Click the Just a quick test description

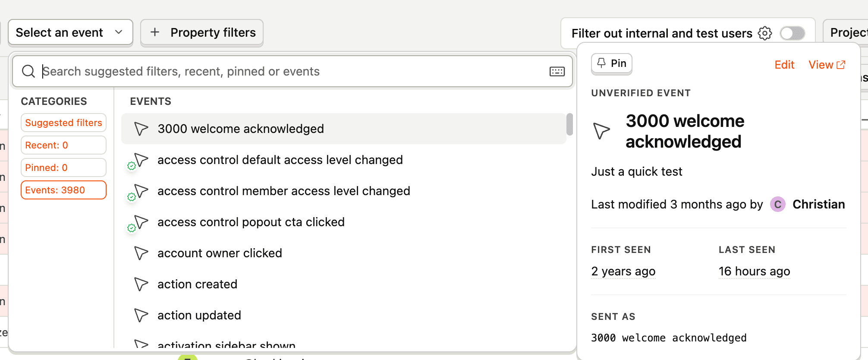point(637,172)
